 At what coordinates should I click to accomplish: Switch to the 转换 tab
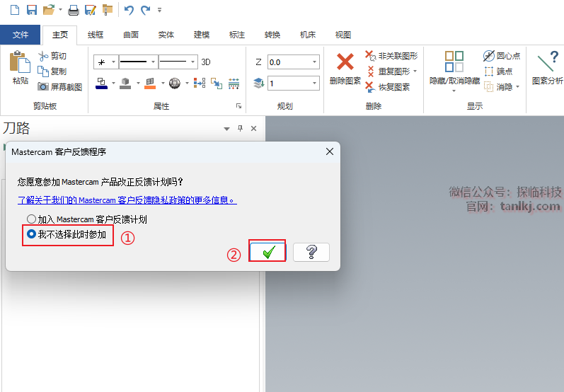pyautogui.click(x=272, y=35)
